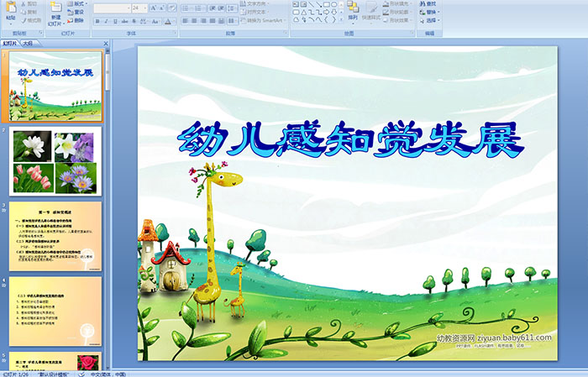Click the New Slide (新建幻灯片) icon

pyautogui.click(x=55, y=7)
